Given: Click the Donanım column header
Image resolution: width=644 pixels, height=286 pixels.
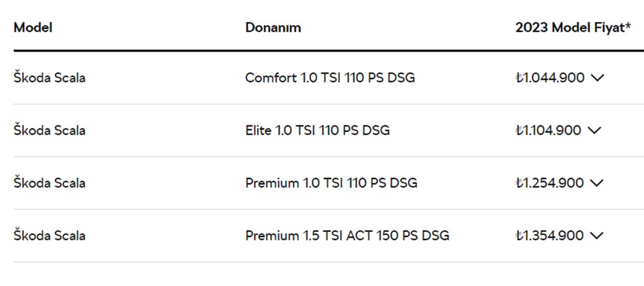Looking at the screenshot, I should click(273, 28).
